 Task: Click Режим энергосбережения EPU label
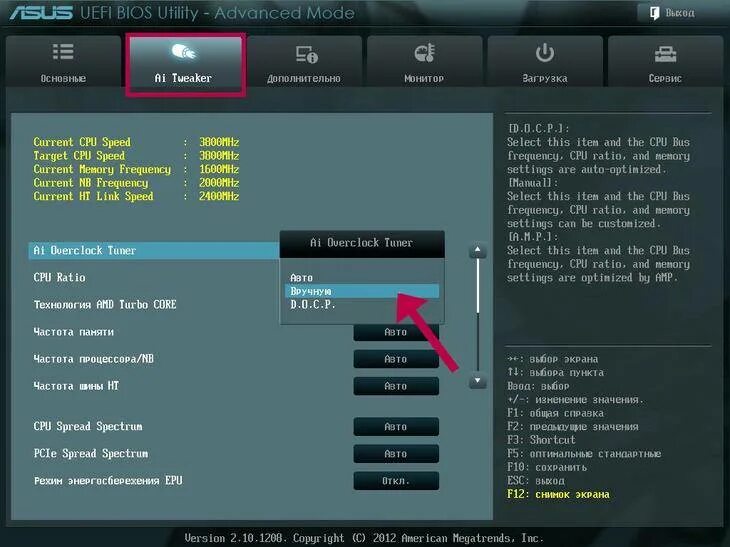point(108,480)
